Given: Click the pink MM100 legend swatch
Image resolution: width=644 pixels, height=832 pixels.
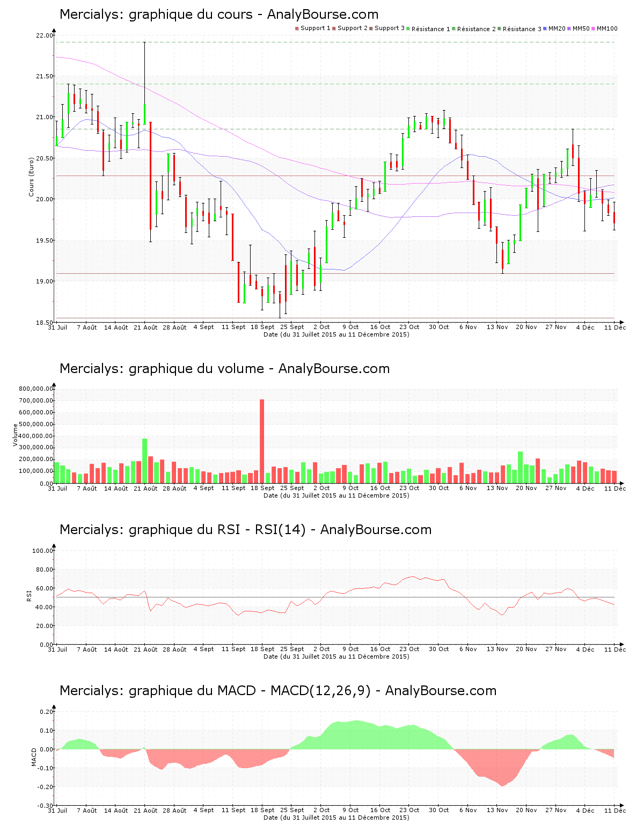Looking at the screenshot, I should [x=594, y=28].
